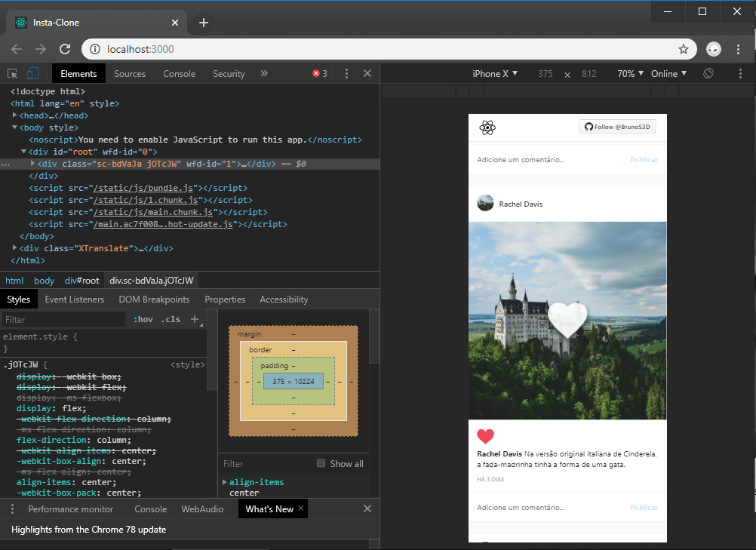Open the browser profile avatar

[x=714, y=49]
